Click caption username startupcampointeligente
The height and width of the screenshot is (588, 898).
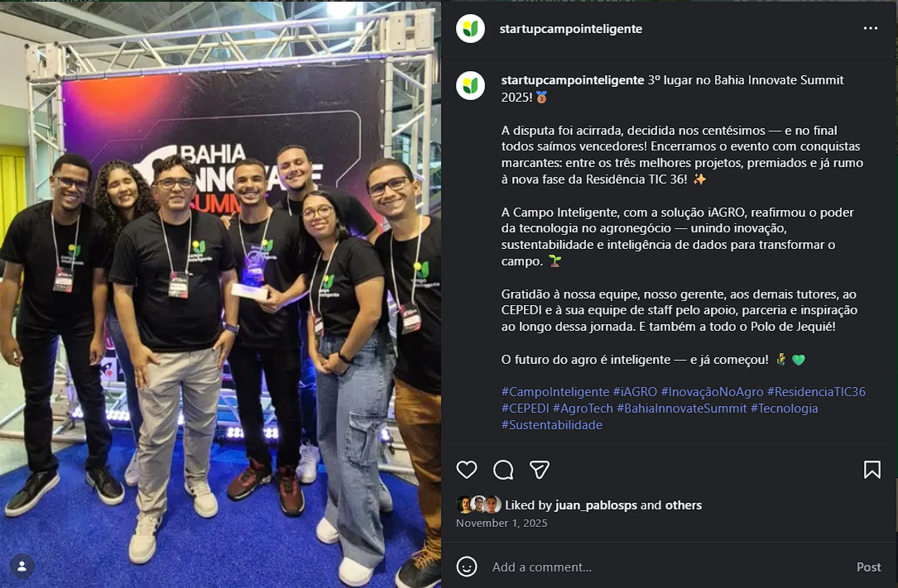(x=572, y=80)
